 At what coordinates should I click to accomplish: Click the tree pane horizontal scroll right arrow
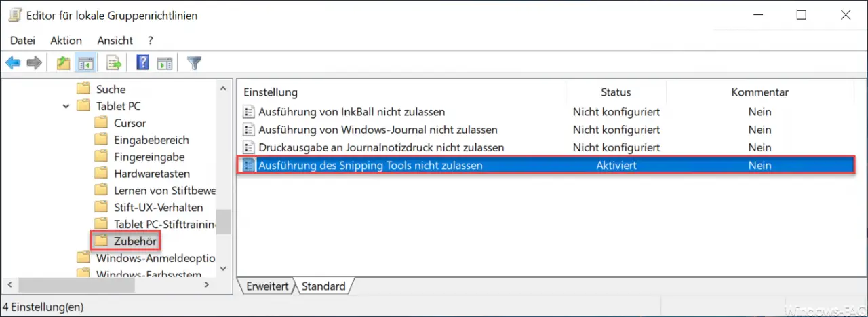(x=207, y=286)
